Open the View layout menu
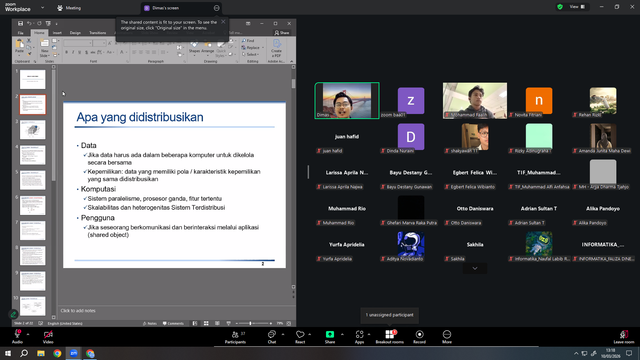Viewport: 640px width, 360px height. (578, 7)
